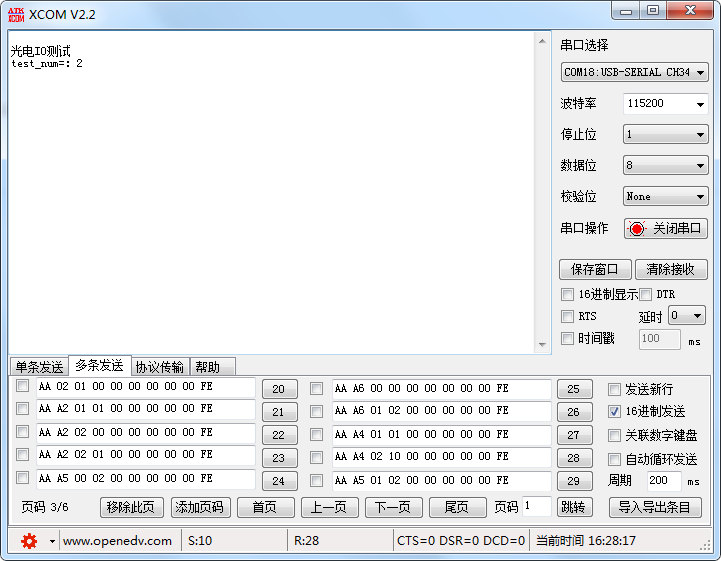Image resolution: width=721 pixels, height=561 pixels.
Task: Select the 多条发送 tab
Action: pos(100,366)
